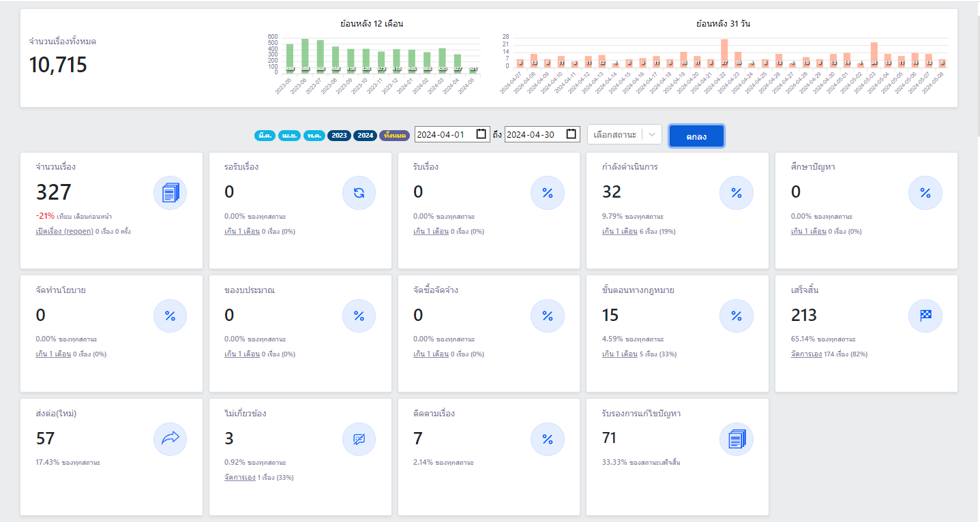Open calendar picker for start date 2024-04-01
The width and height of the screenshot is (980, 522).
(x=481, y=134)
